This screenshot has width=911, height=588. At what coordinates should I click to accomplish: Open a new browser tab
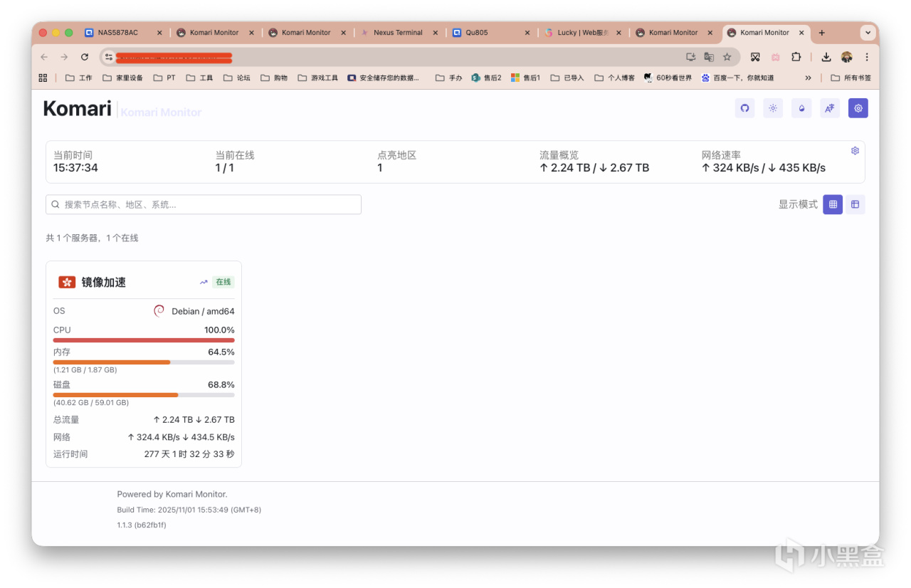[x=821, y=33]
